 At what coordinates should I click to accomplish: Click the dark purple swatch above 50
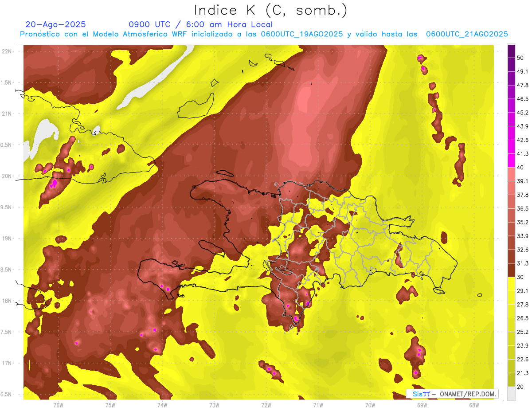point(511,51)
